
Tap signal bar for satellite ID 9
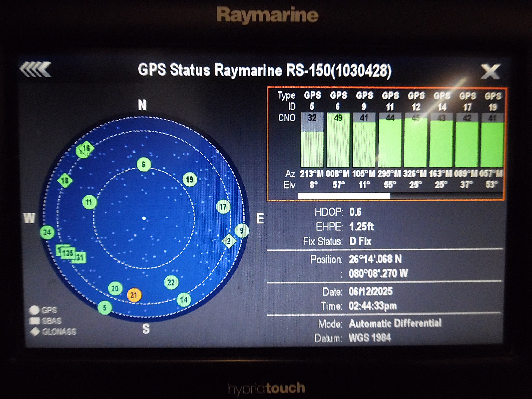[x=364, y=140]
